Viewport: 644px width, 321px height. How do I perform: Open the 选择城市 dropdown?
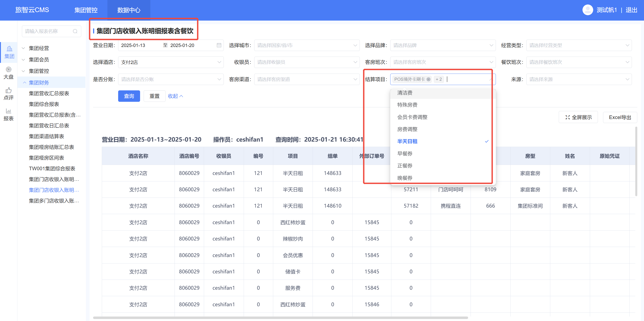click(307, 45)
